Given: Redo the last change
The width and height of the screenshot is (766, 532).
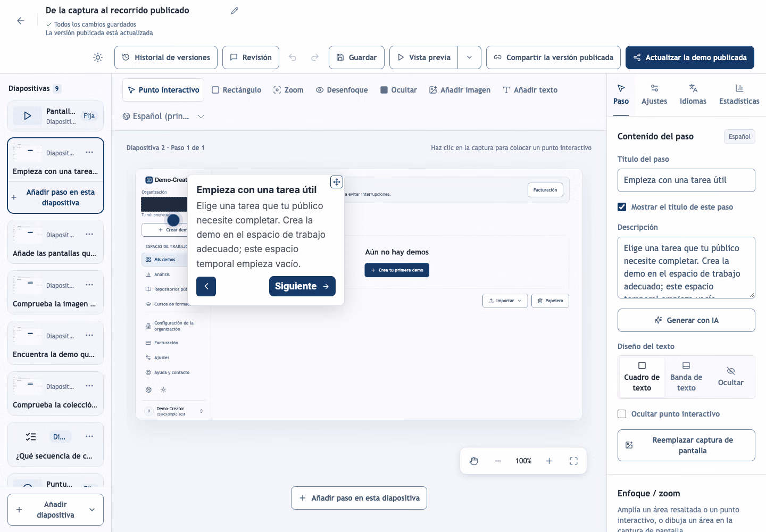Looking at the screenshot, I should (x=315, y=57).
